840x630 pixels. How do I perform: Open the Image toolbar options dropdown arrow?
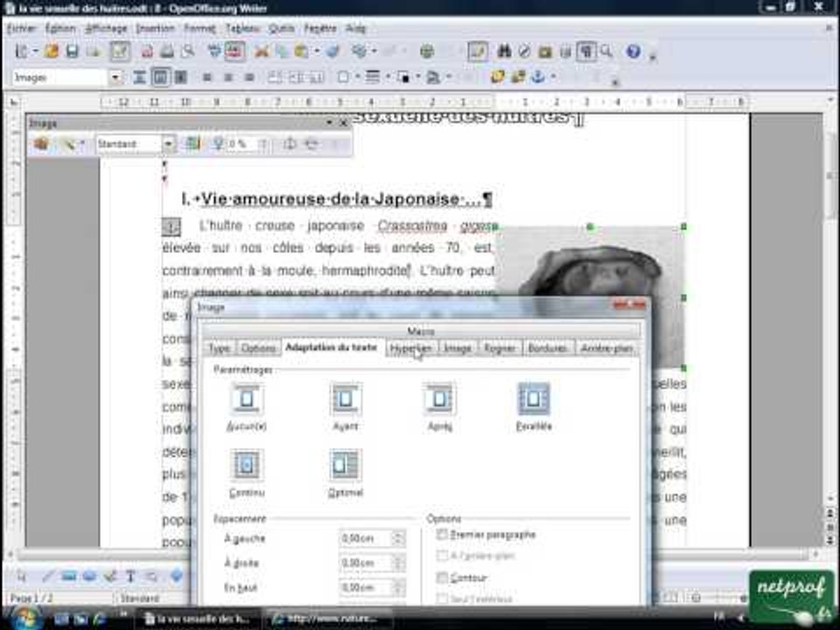coord(330,122)
